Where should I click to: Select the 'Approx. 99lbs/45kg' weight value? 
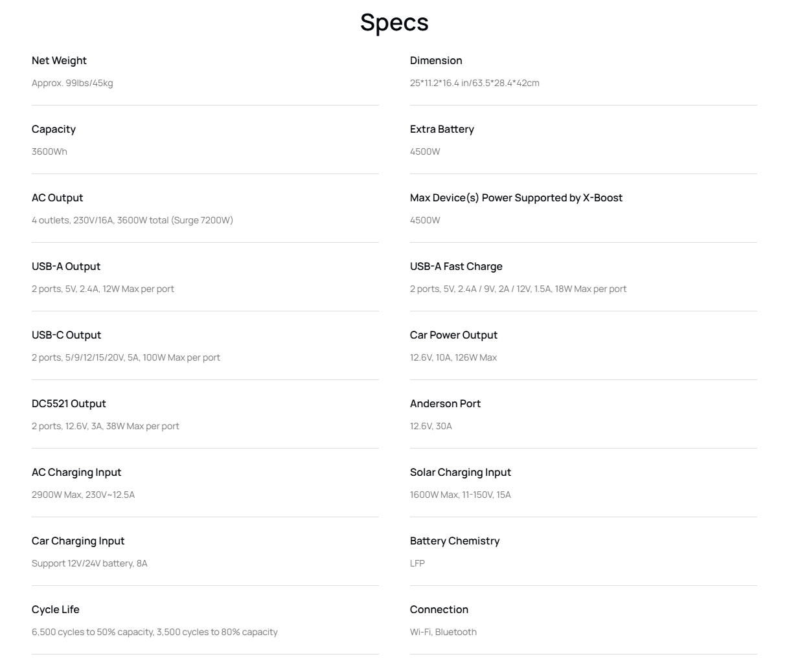click(x=72, y=83)
